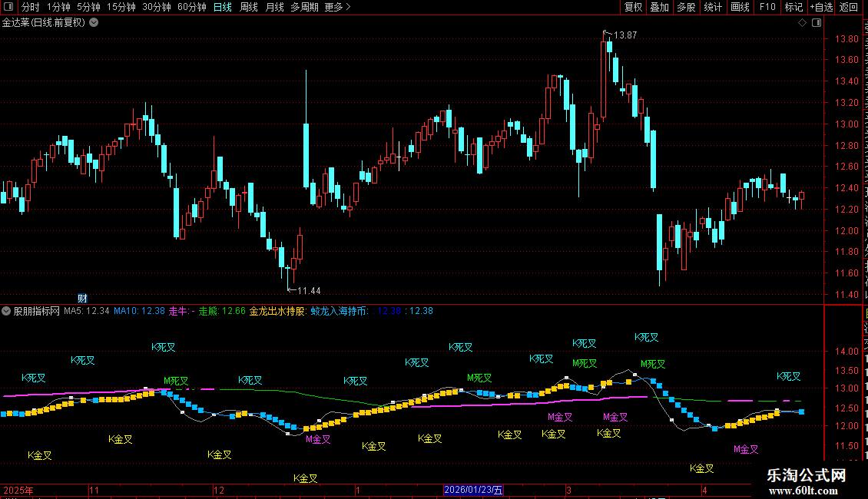Viewport: 868px width, 499px height.
Task: Open 多周期 multi-period view
Action: (304, 7)
